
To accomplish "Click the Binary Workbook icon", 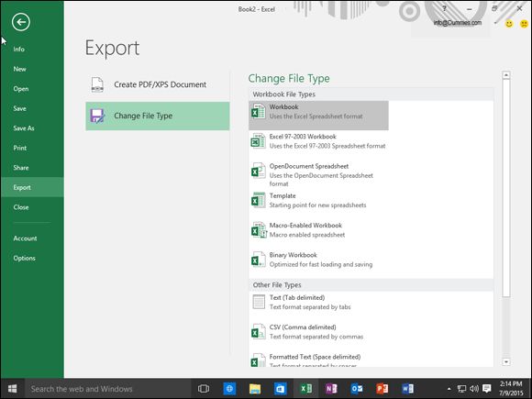I will pyautogui.click(x=258, y=260).
